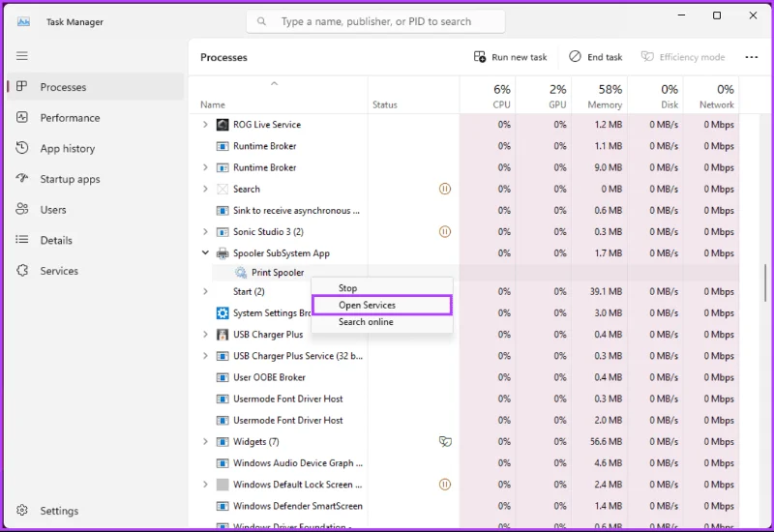Click the Print Spooler gear icon
Image resolution: width=774 pixels, height=532 pixels.
coord(240,273)
